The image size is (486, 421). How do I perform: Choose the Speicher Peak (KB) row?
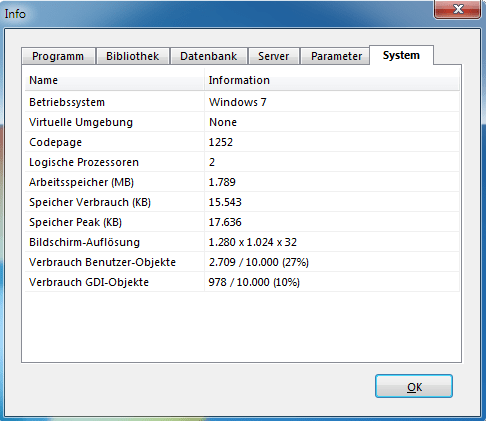pyautogui.click(x=242, y=222)
